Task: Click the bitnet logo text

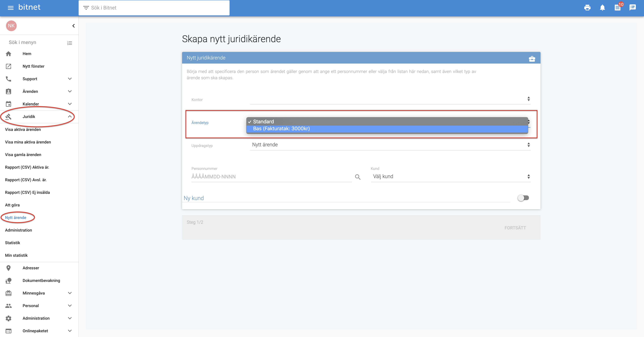Action: coord(29,7)
